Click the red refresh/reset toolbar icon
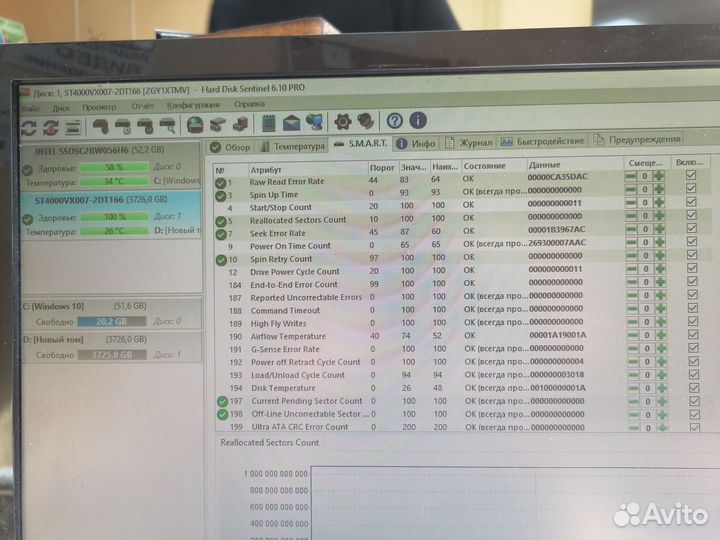This screenshot has height=540, width=720. pyautogui.click(x=51, y=127)
